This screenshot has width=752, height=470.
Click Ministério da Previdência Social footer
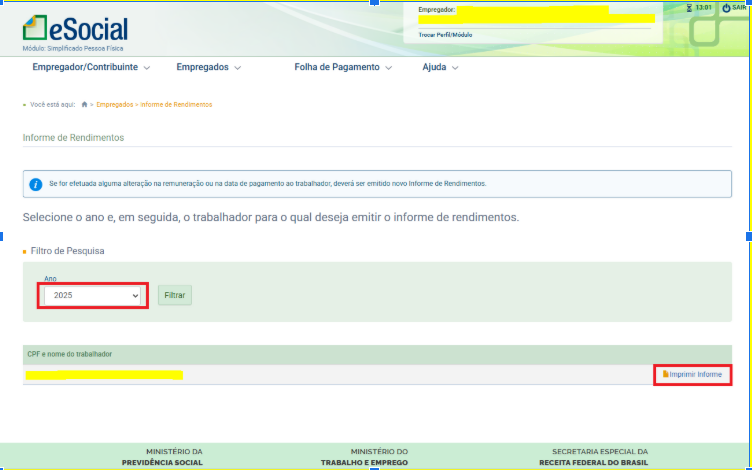[161, 457]
